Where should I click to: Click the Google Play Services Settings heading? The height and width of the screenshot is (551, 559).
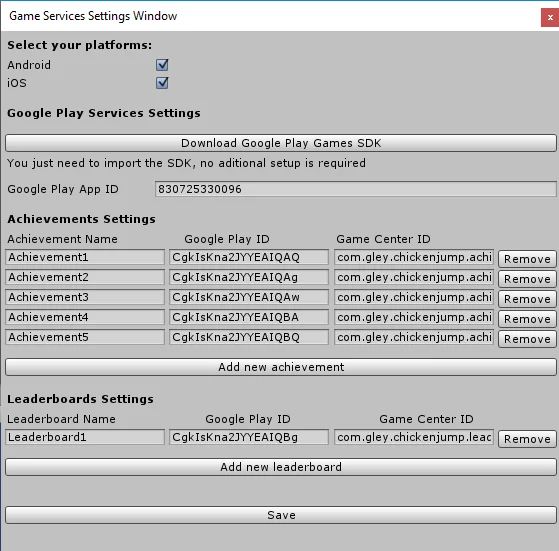pos(104,113)
